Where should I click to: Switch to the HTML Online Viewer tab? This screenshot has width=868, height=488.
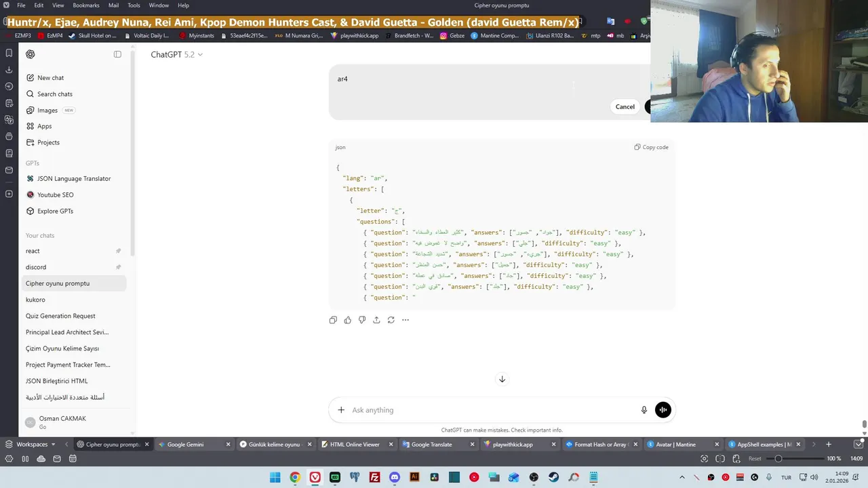coord(356,445)
